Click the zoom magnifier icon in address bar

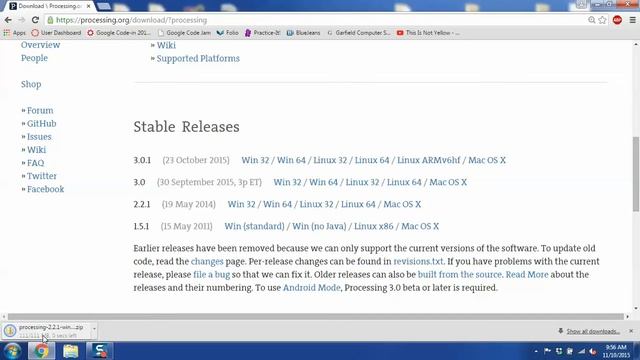591,20
